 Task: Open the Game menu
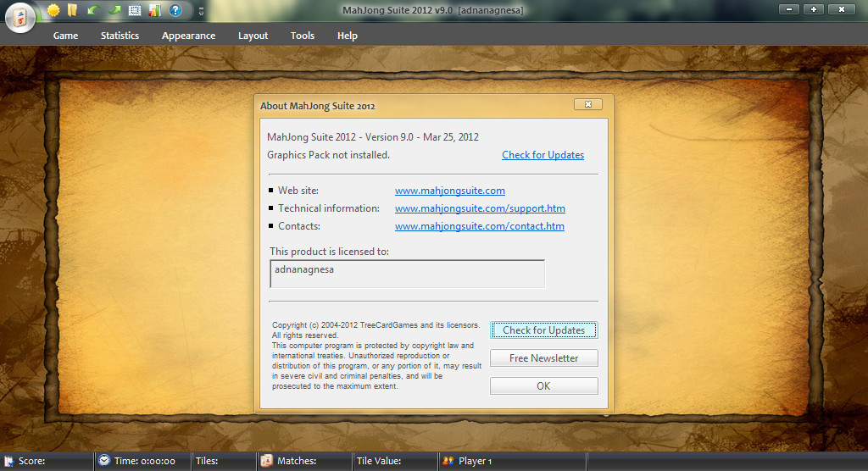65,36
